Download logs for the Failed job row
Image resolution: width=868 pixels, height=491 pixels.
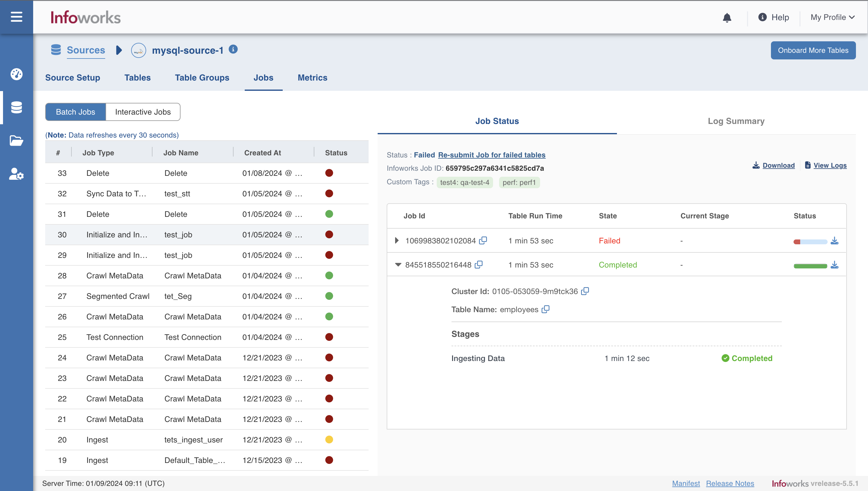[x=834, y=240]
